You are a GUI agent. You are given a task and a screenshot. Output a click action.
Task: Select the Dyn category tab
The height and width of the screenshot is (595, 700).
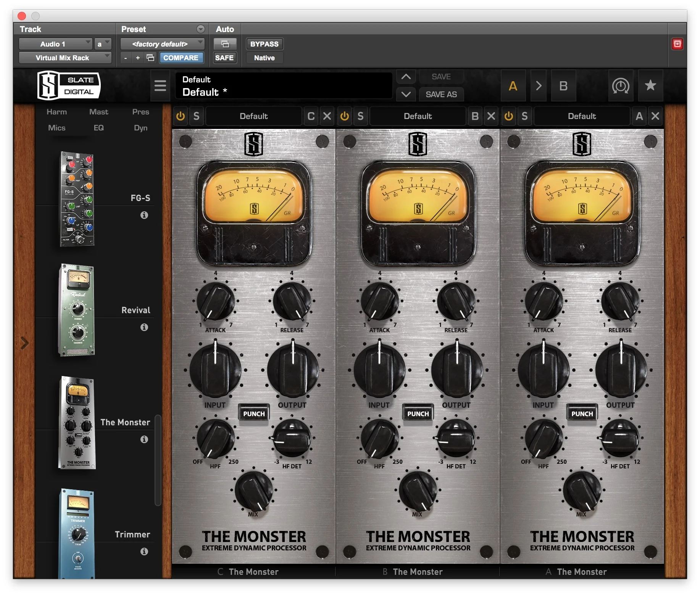(x=141, y=128)
